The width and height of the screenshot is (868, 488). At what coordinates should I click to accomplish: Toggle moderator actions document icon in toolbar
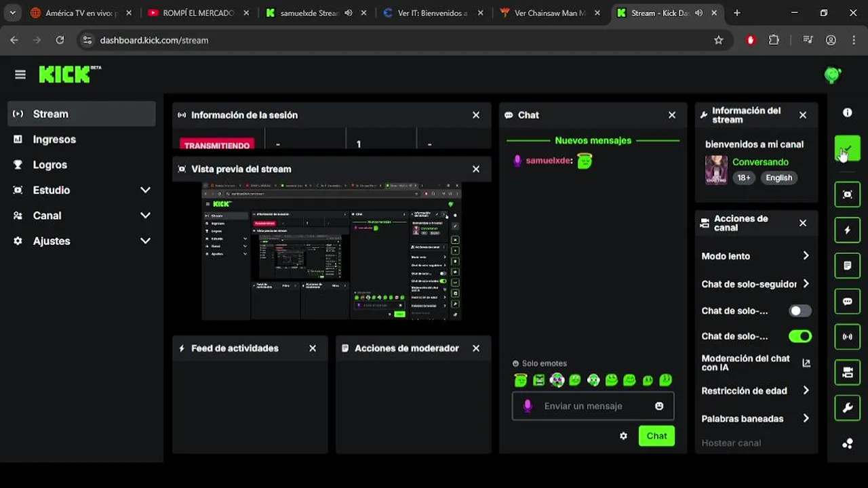point(847,266)
